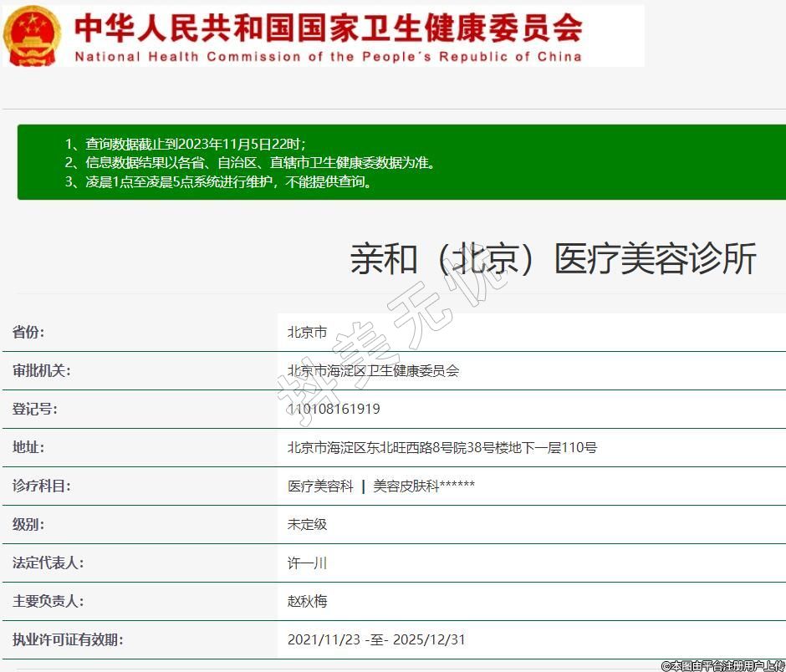Click the English National Health Commission subtitle
The image size is (786, 672).
point(328,57)
